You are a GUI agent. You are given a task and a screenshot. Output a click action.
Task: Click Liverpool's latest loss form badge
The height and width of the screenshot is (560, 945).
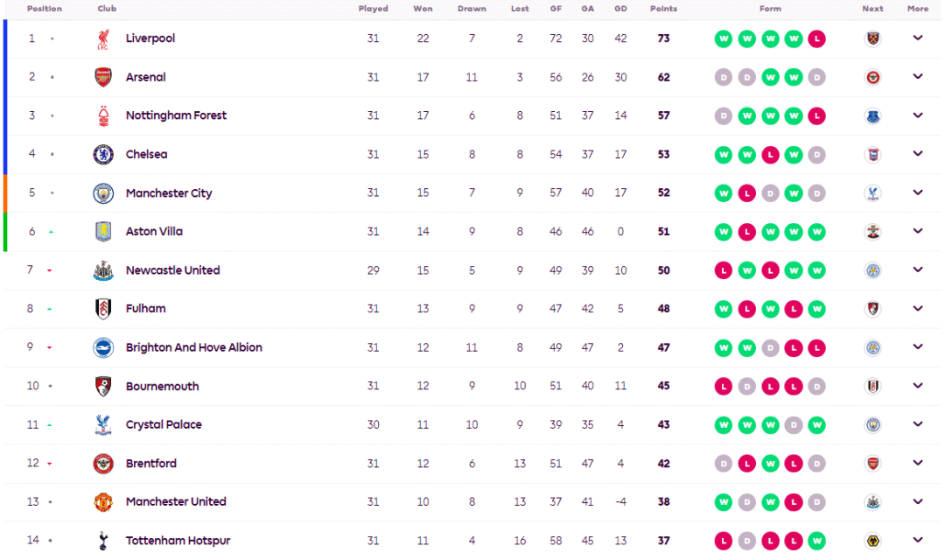tap(816, 38)
